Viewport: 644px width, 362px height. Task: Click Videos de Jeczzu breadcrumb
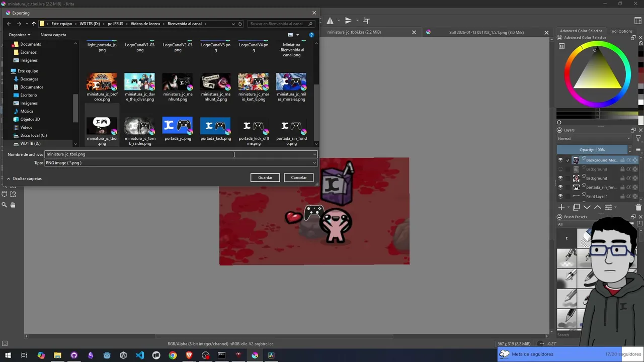145,24
